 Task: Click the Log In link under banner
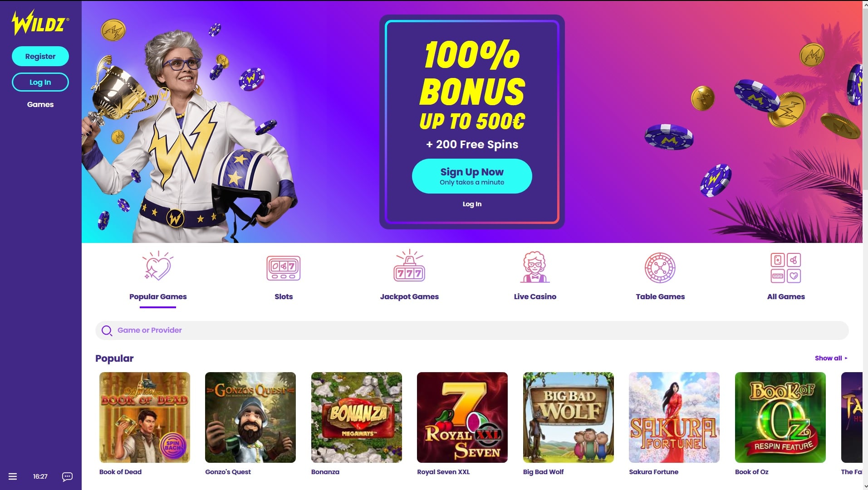[x=472, y=204]
